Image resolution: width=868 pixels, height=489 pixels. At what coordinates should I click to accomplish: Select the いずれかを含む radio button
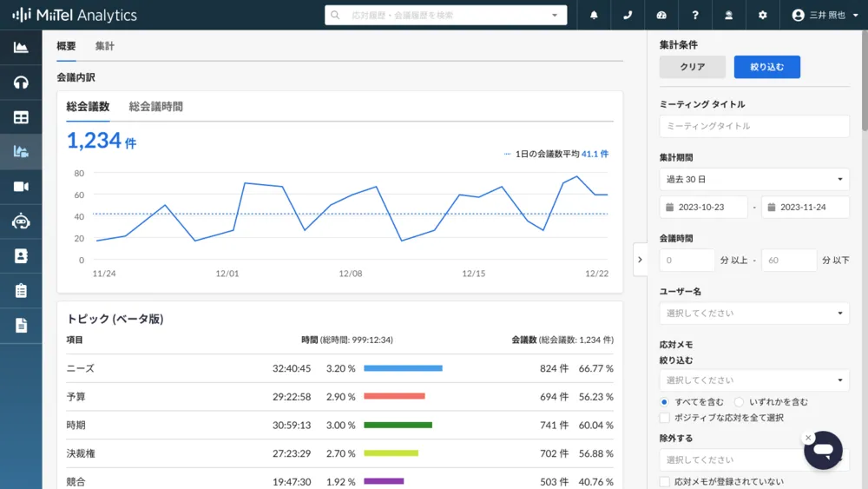(x=740, y=402)
